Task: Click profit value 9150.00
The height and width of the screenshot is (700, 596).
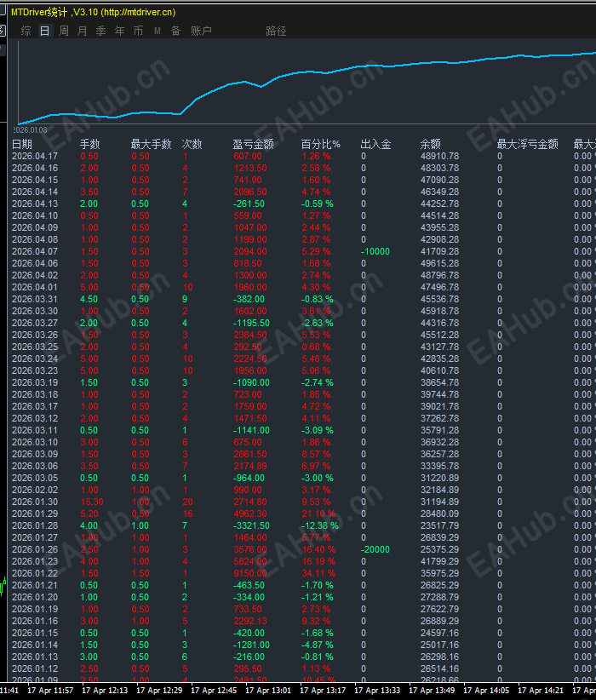Action: click(250, 573)
